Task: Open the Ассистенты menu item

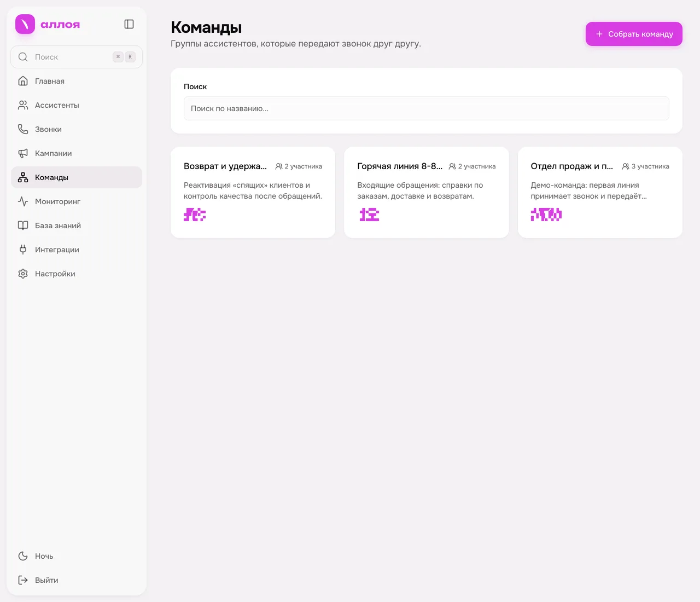Action: point(77,105)
